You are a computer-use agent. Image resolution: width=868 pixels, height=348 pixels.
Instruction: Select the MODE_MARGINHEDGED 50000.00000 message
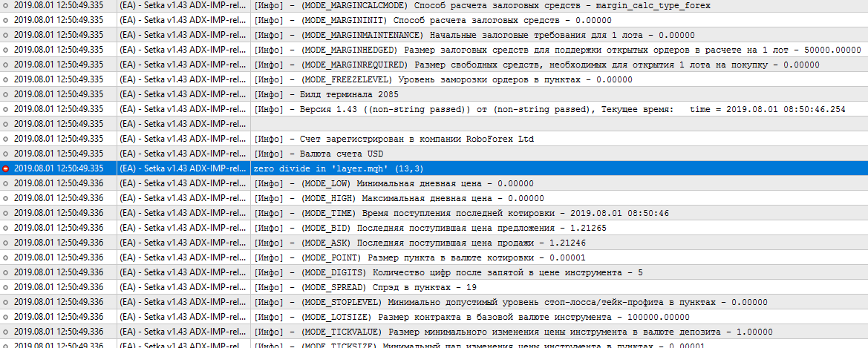tap(558, 50)
